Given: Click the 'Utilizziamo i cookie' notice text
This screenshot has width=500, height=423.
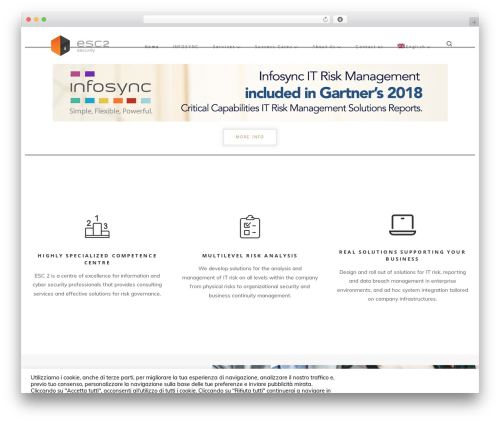Looking at the screenshot, I should (x=182, y=384).
